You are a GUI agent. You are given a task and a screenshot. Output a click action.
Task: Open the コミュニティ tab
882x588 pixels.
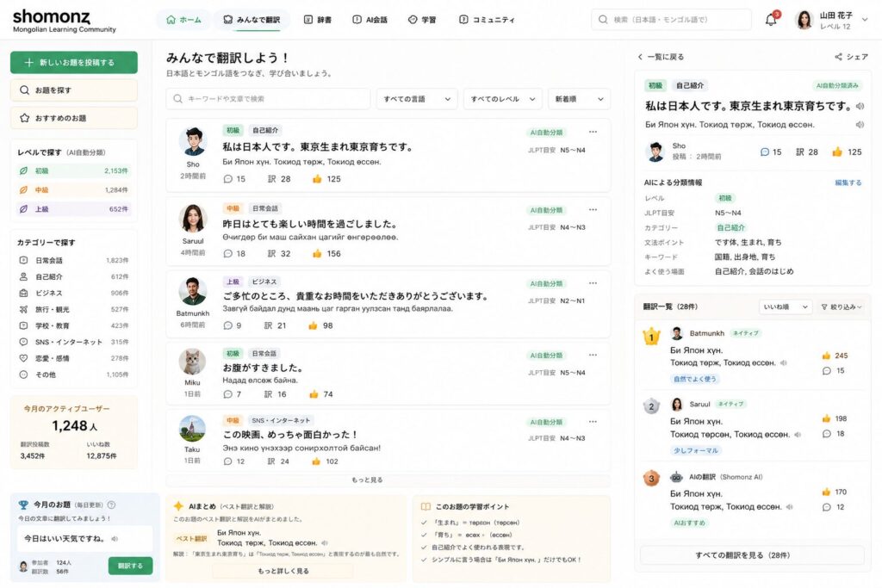pos(487,20)
